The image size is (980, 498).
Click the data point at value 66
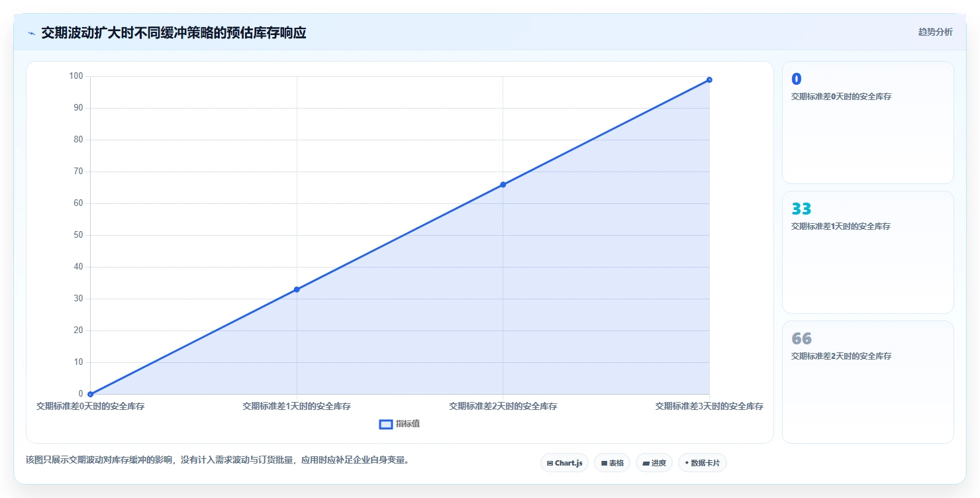(x=503, y=184)
